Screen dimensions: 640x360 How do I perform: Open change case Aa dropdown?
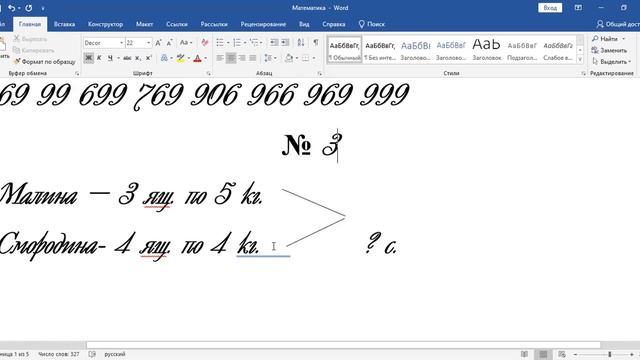186,42
